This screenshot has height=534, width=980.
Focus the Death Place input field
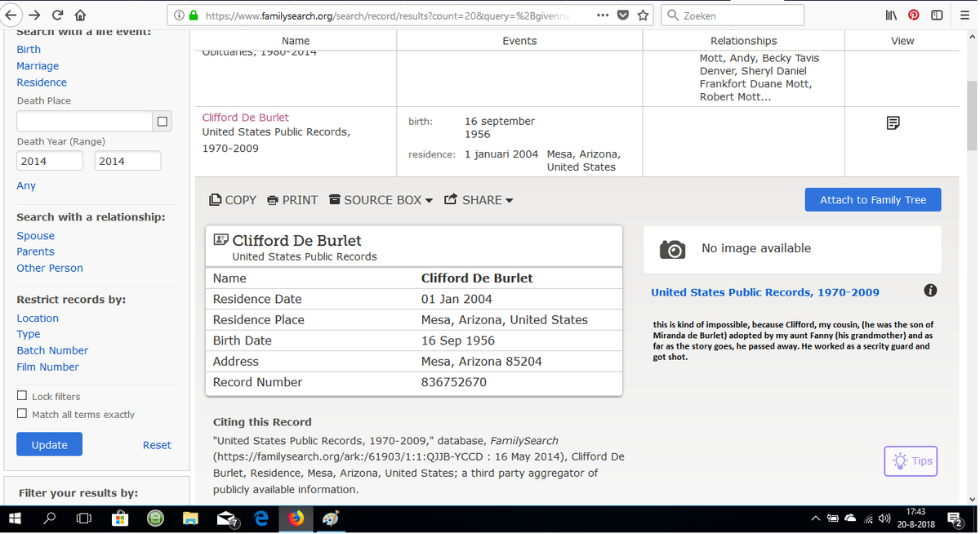click(x=85, y=122)
